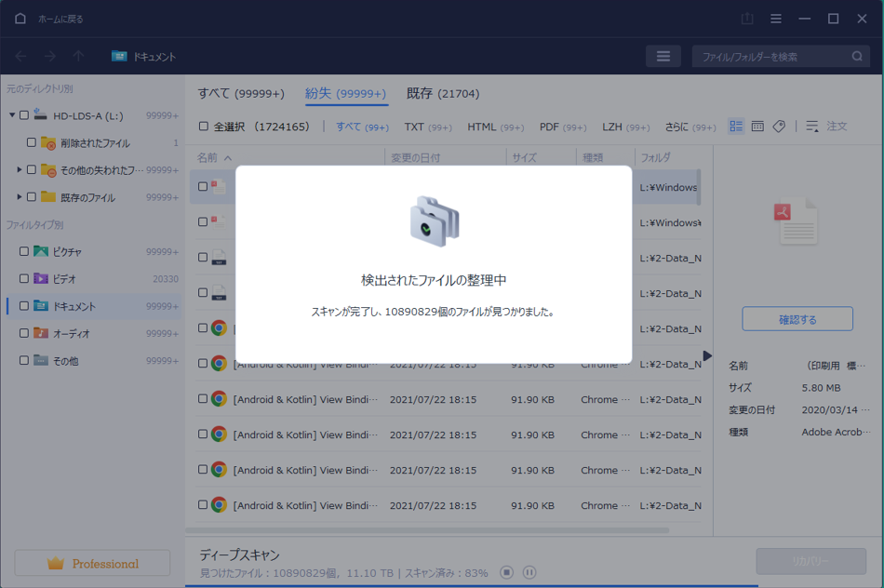Focus the ファイル/フォルダーを検索 search field
The width and height of the screenshot is (884, 588).
772,57
